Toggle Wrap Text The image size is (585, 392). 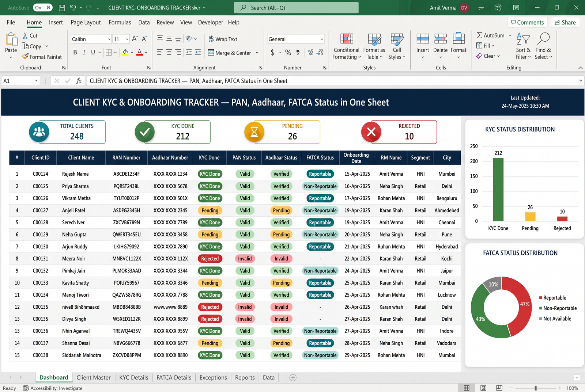coord(223,39)
